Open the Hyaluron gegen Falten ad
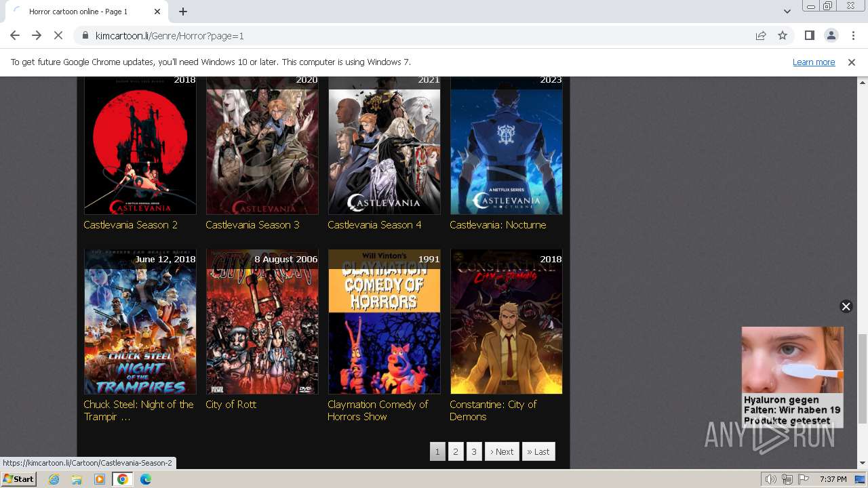This screenshot has height=488, width=868. tap(792, 377)
